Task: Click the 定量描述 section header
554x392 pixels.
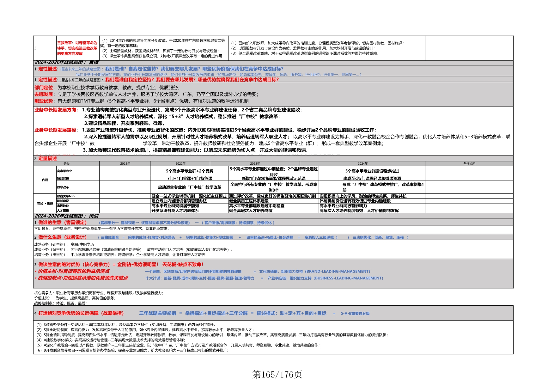Action: pos(47,158)
